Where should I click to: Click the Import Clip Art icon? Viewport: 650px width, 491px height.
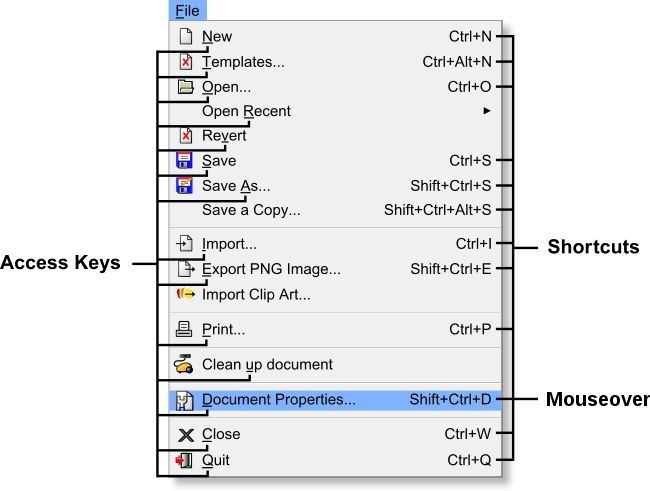[x=185, y=294]
